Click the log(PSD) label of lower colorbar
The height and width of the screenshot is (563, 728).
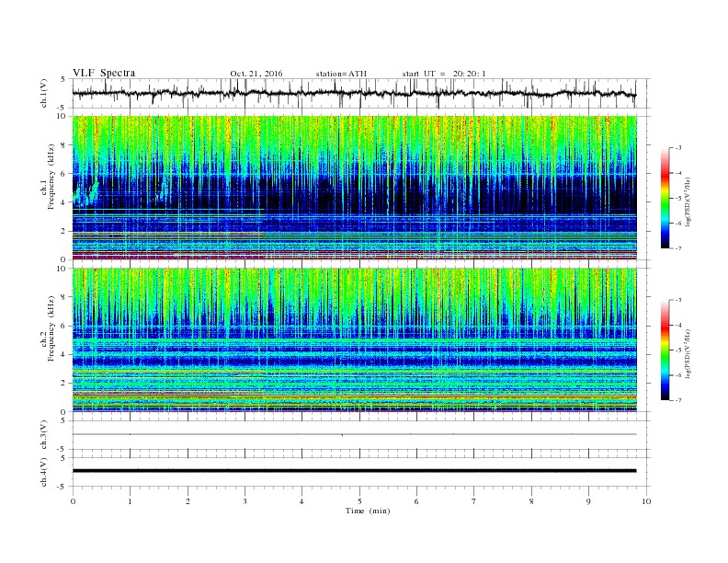click(688, 354)
